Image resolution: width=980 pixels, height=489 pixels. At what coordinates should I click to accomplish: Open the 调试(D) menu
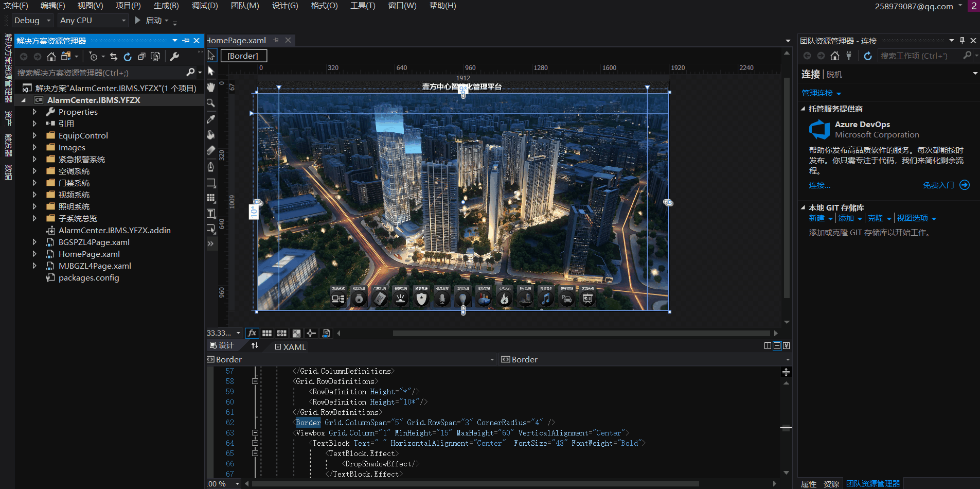(205, 6)
